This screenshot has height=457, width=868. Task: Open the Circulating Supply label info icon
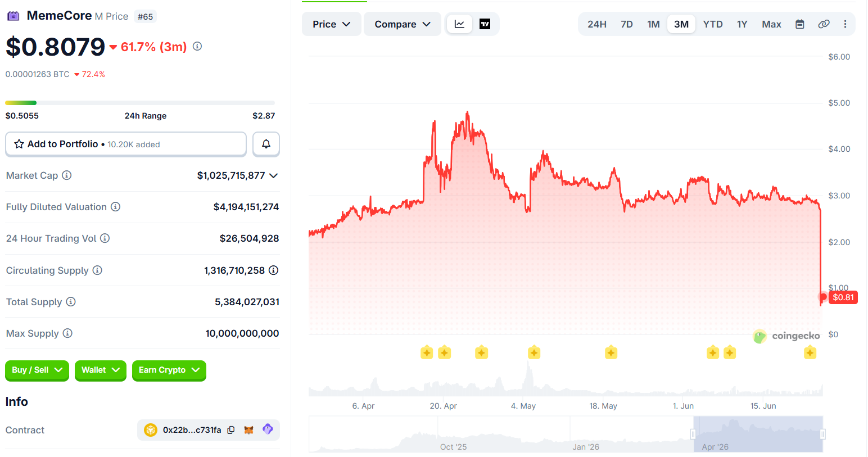97,270
